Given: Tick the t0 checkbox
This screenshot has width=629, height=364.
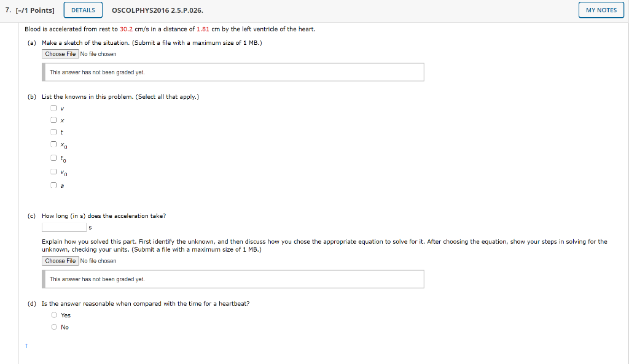Looking at the screenshot, I should (x=53, y=158).
